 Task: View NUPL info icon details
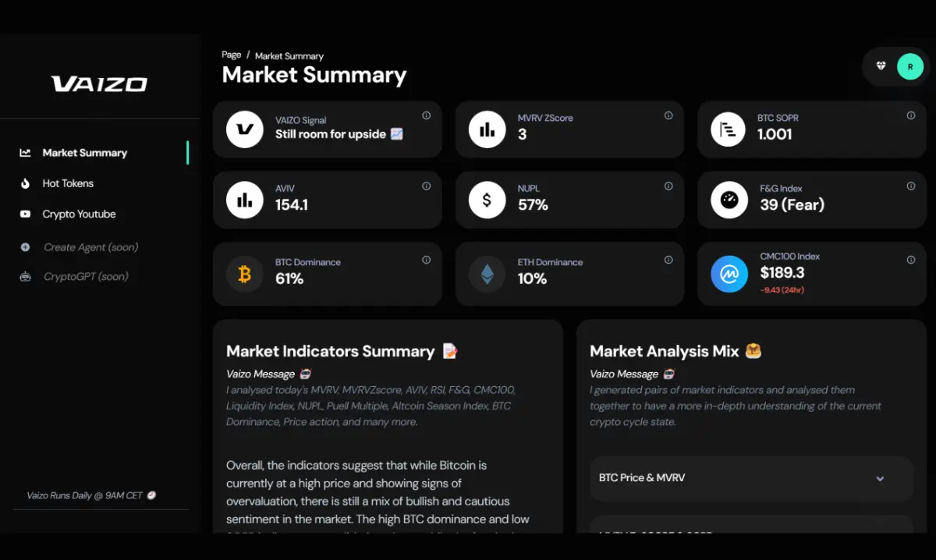[x=668, y=186]
